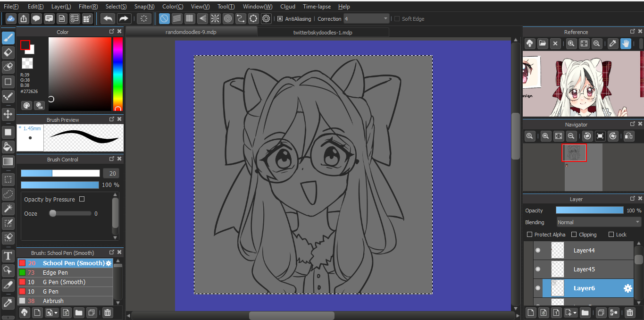Click the Undo arrow in toolbar
Image resolution: width=644 pixels, height=320 pixels.
coord(108,19)
